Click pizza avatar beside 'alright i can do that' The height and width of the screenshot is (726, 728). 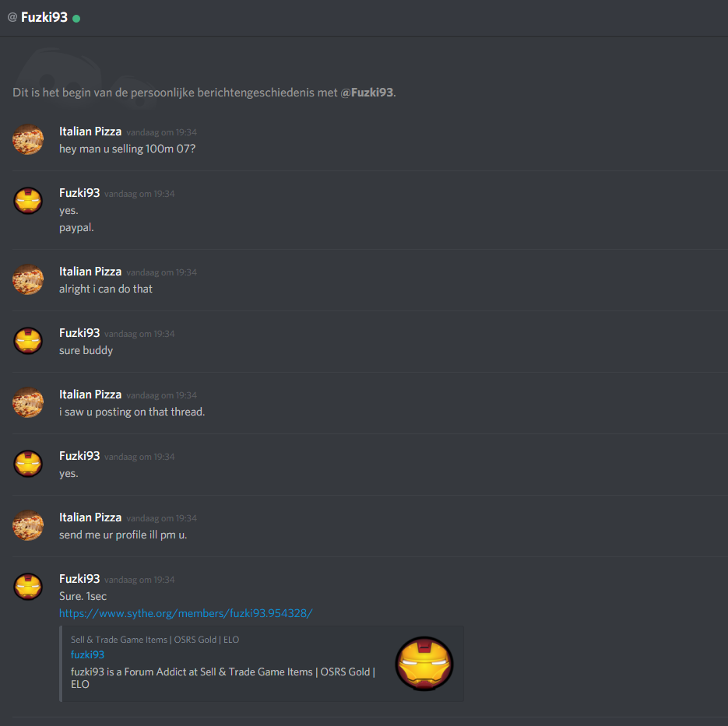[28, 279]
